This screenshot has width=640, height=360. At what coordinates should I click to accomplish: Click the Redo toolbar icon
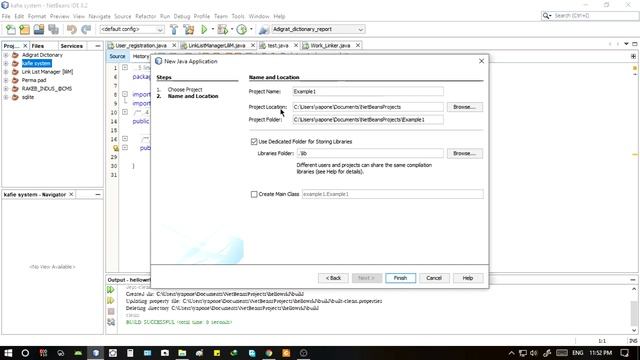coord(86,29)
